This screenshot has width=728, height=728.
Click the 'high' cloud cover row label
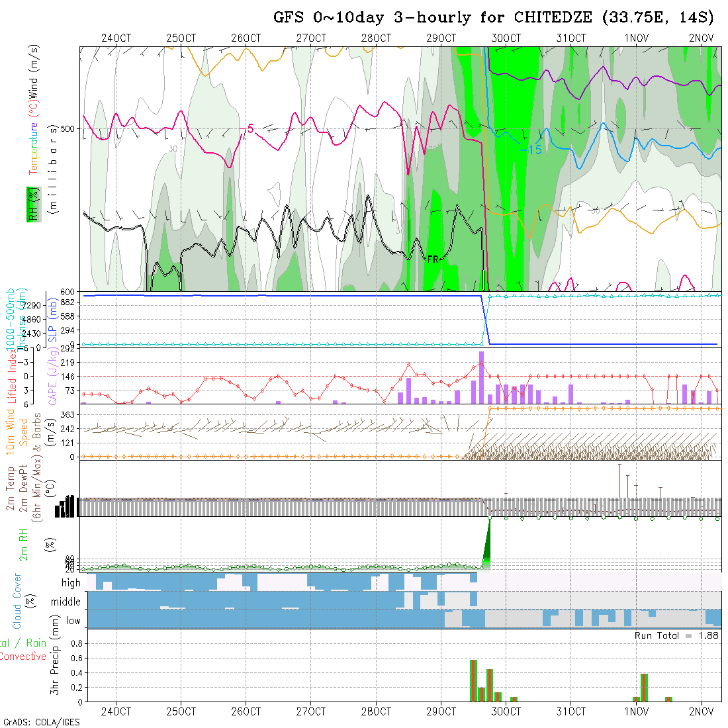[x=71, y=582]
